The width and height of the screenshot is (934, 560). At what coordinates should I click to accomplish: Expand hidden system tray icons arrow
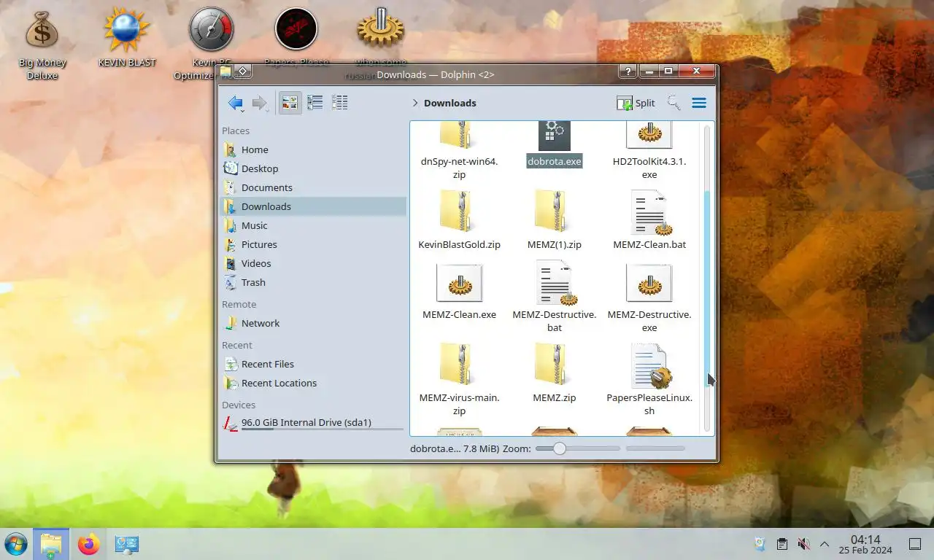[x=825, y=544]
